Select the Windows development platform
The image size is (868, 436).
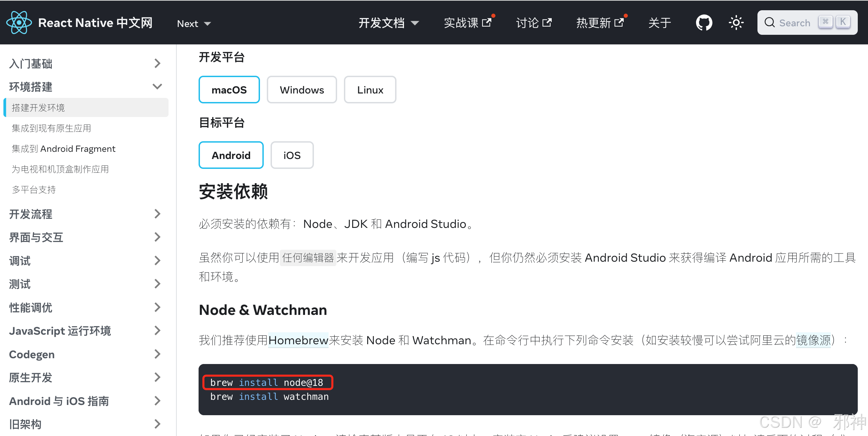302,90
